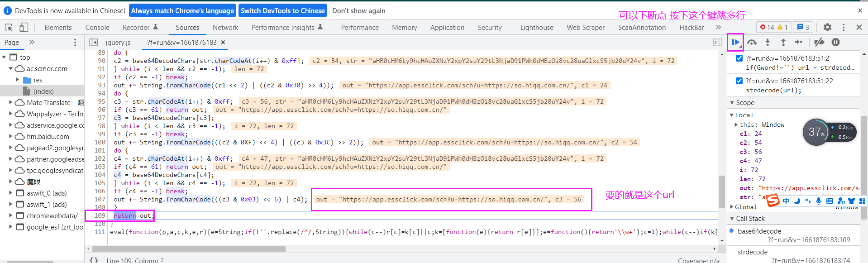Toggle breakpoint checkbox for line 51:22
The image size is (868, 263).
pos(739,81)
